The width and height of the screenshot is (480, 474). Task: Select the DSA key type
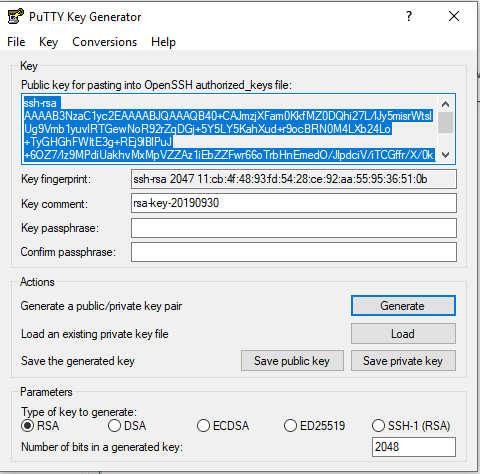coord(127,426)
